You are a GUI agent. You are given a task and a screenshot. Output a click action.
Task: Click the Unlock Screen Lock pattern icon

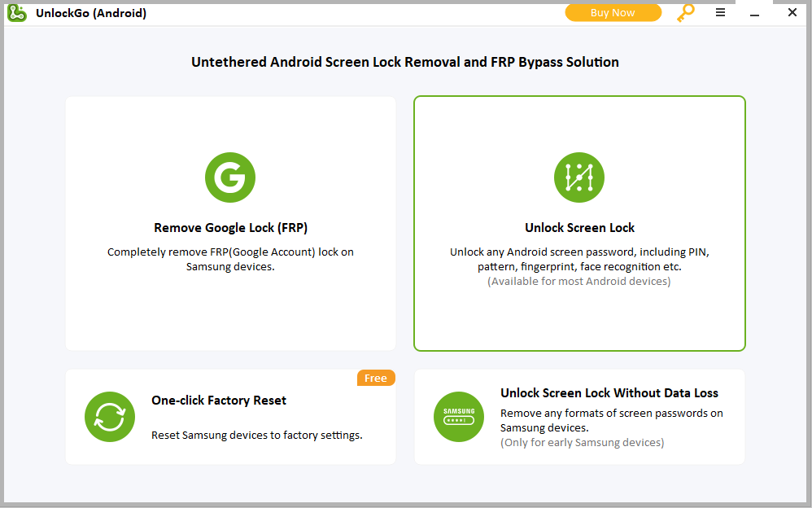[579, 177]
